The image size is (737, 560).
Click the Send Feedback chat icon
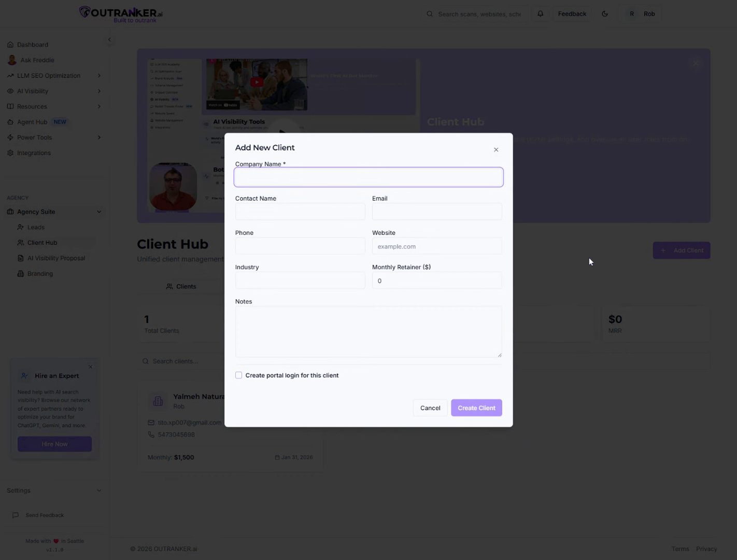pyautogui.click(x=16, y=515)
